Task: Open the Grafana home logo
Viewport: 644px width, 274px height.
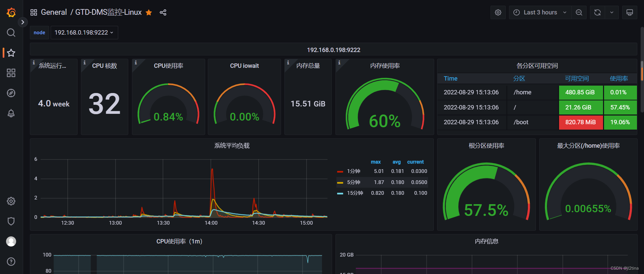Action: pyautogui.click(x=11, y=12)
